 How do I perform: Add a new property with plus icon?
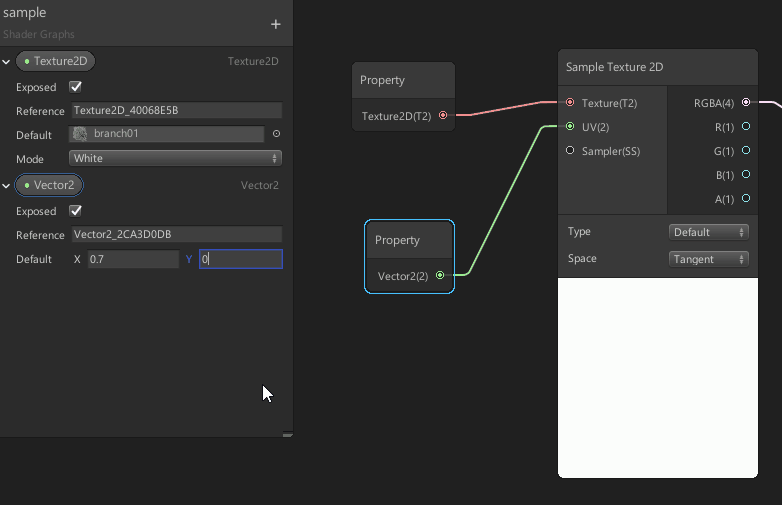[x=275, y=24]
